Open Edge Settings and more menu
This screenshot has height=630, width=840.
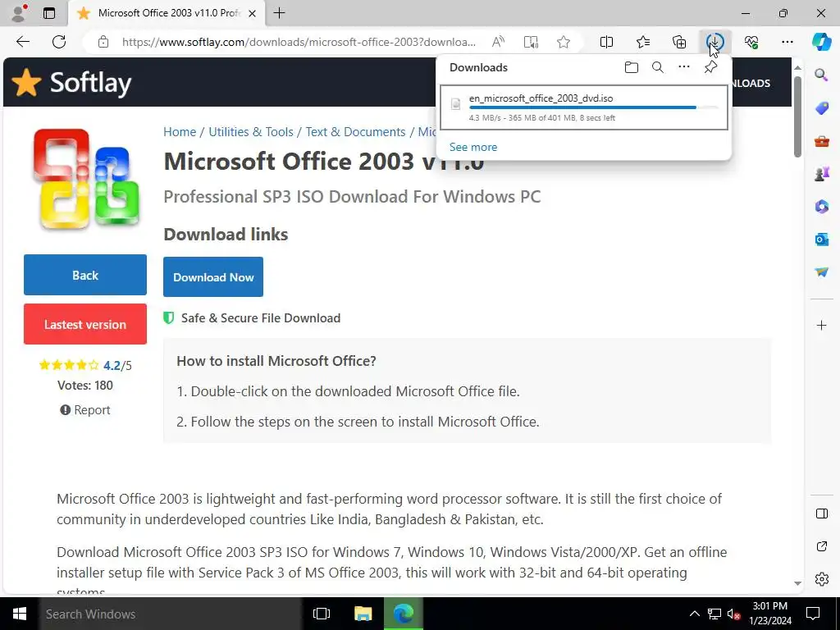[x=787, y=42]
